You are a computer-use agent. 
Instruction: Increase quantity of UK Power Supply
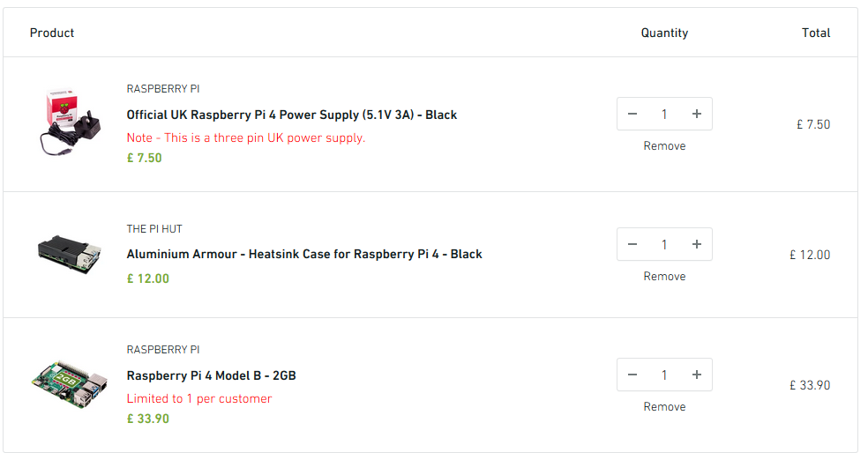pos(697,114)
